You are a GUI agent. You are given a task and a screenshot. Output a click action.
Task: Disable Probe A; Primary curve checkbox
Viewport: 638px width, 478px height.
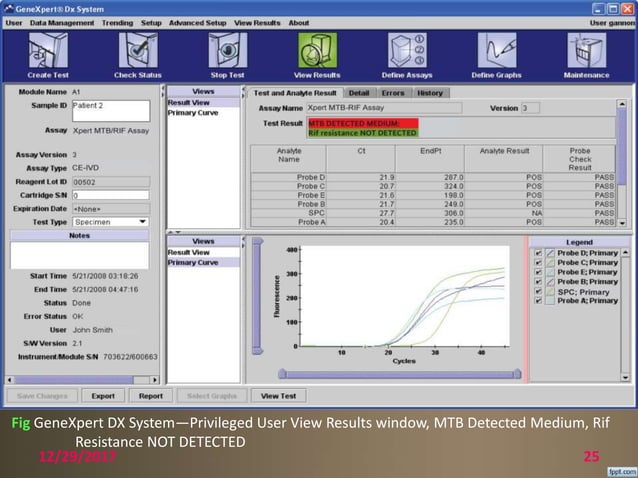point(538,301)
